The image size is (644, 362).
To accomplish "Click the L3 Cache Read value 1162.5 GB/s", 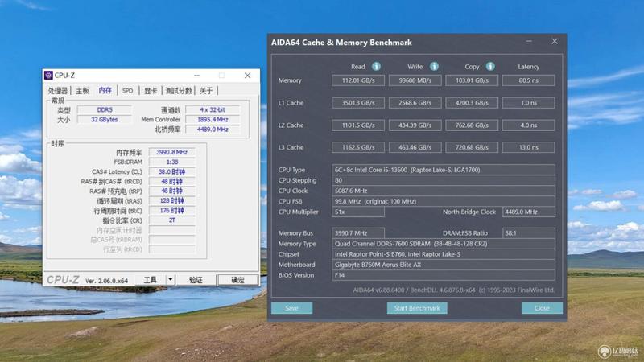I will [x=358, y=147].
